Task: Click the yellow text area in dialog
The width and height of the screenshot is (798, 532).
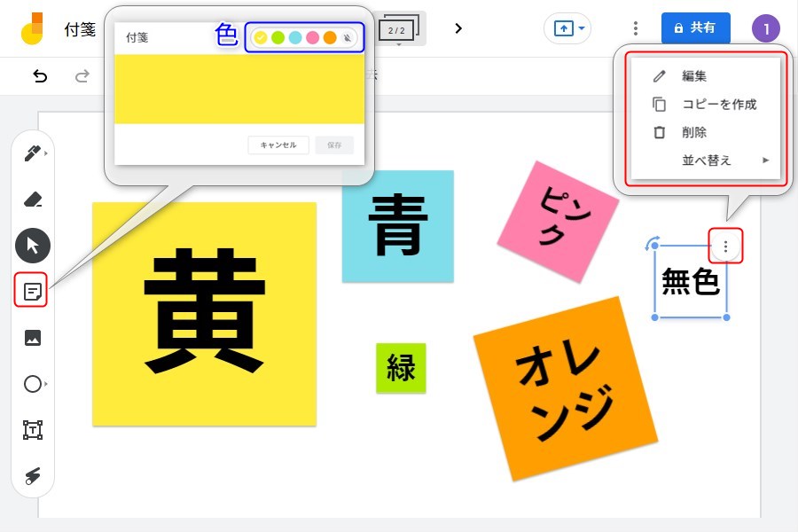Action: 239,89
